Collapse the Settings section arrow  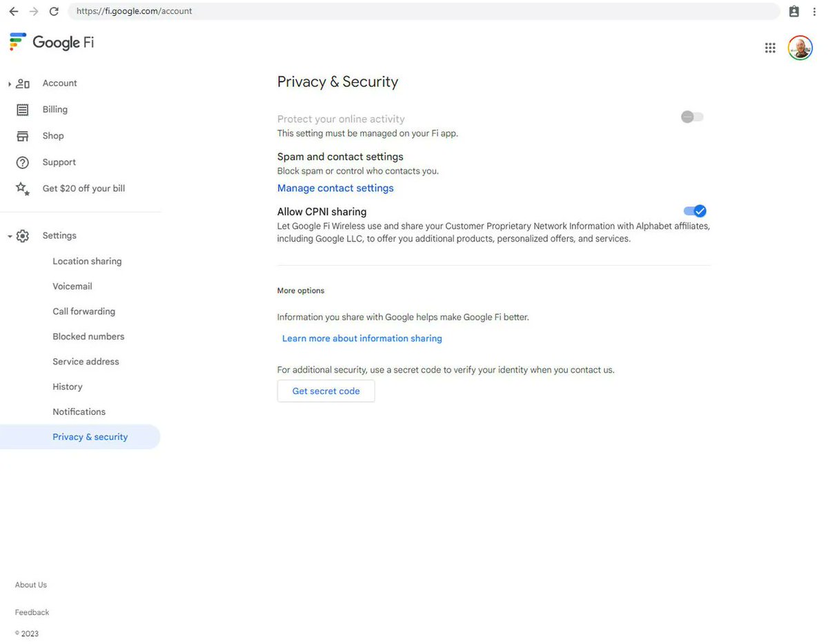[x=10, y=236]
